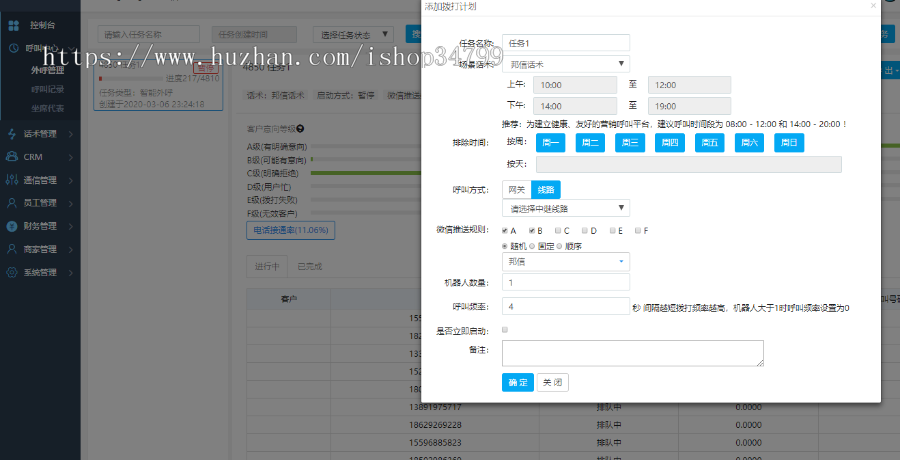The width and height of the screenshot is (900, 460).
Task: Go to 控制台 in the sidebar
Action: 40,25
